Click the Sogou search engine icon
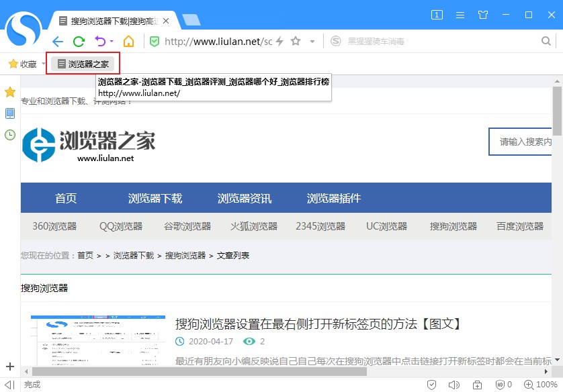Screen dimensions: 563x392 pyautogui.click(x=335, y=41)
